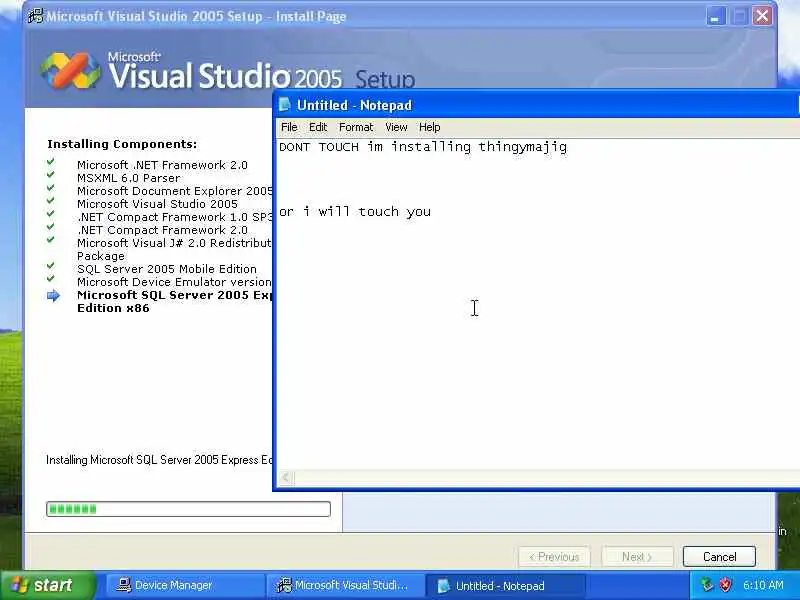This screenshot has width=800, height=600.
Task: Click the text 'or i will touch you'
Action: tap(355, 211)
